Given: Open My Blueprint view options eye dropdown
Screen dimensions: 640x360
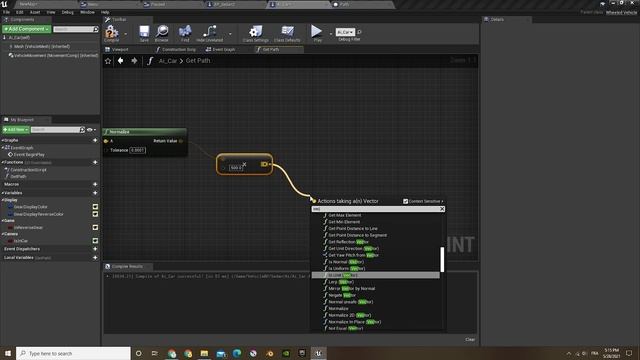Looking at the screenshot, I should click(x=91, y=130).
